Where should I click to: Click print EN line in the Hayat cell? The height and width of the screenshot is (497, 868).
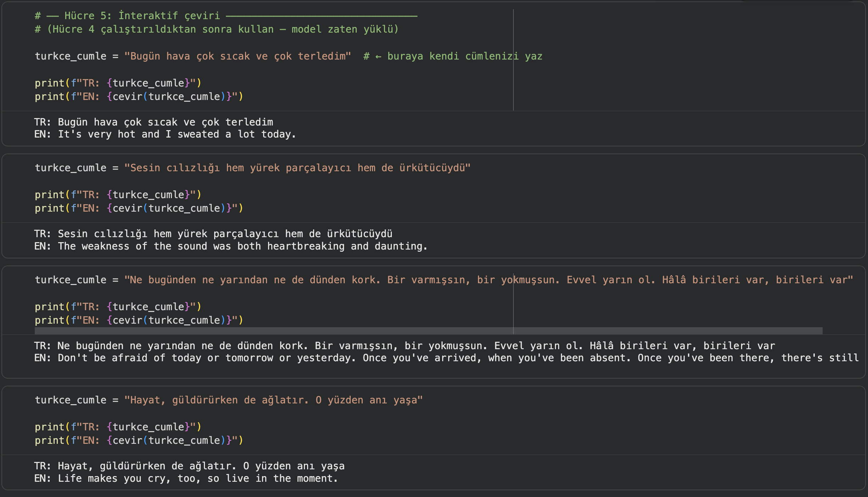pos(139,440)
